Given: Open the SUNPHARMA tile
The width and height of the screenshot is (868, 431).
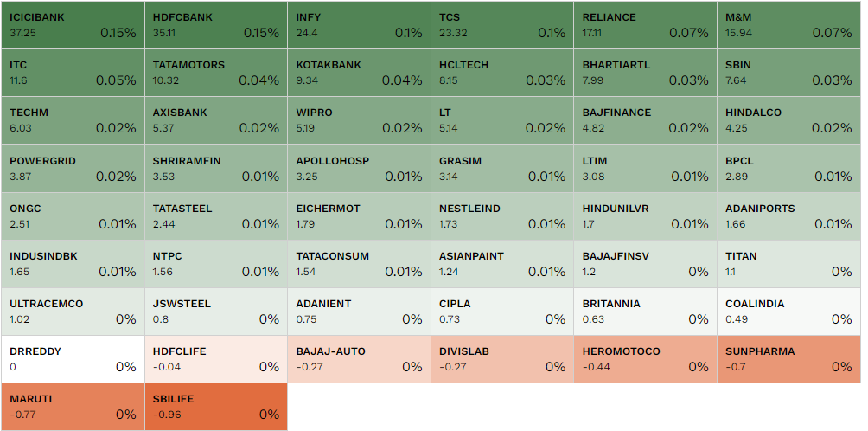Looking at the screenshot, I should (788, 359).
